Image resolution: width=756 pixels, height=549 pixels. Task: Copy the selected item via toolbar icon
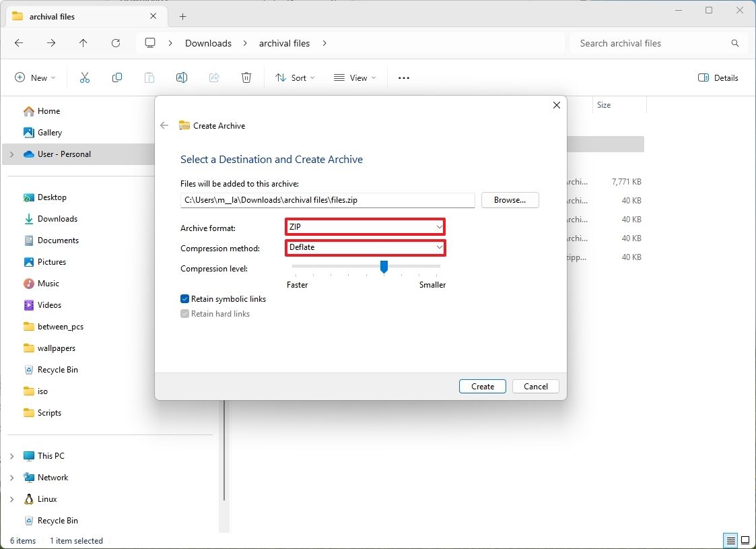point(116,77)
